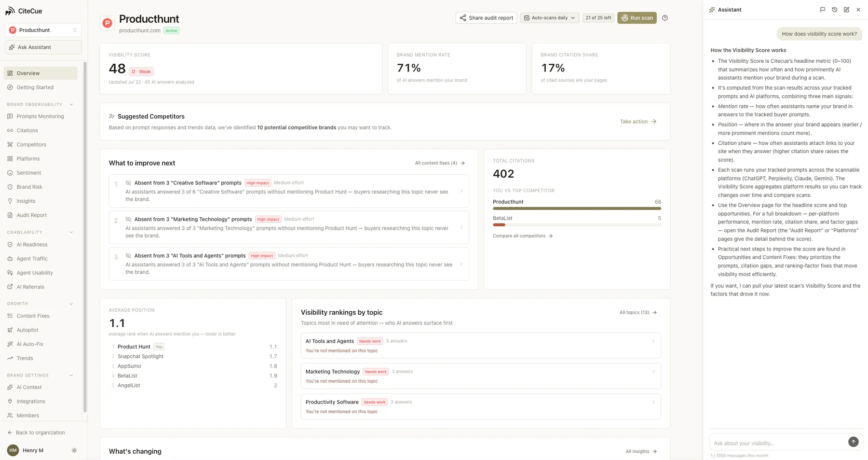Collapse the Brand Observability section

tap(71, 104)
